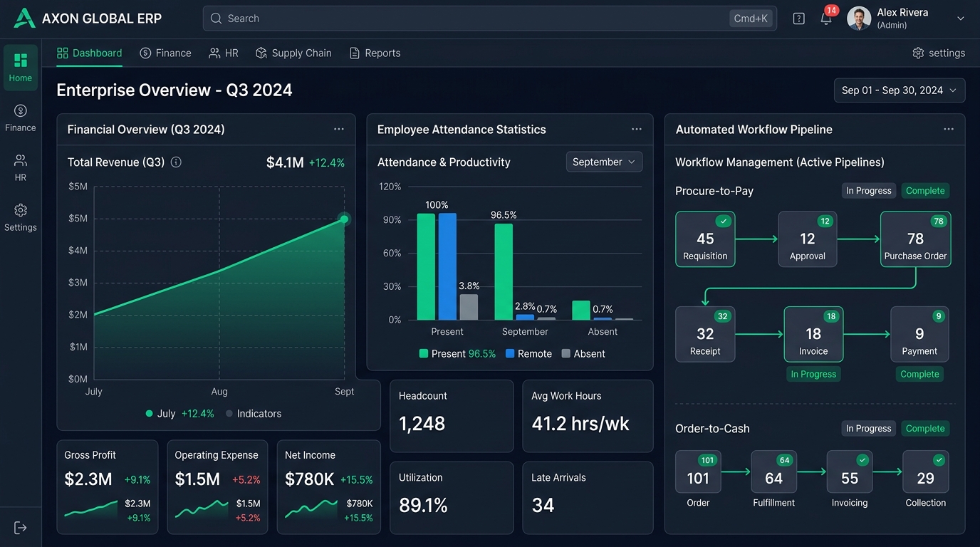Select the Purchase Order workflow step
Viewport: 980px width, 547px height.
coord(915,239)
